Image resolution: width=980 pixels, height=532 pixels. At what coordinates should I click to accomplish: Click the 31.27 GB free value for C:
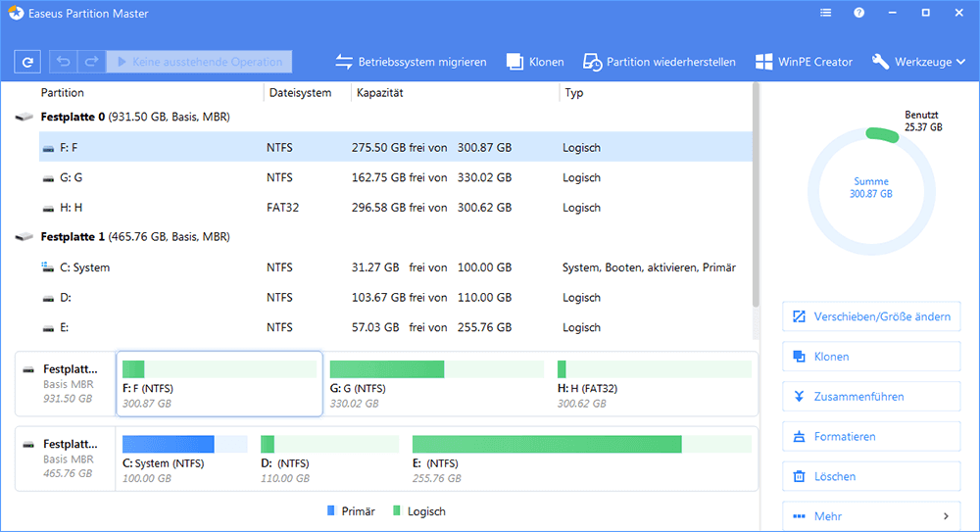375,267
